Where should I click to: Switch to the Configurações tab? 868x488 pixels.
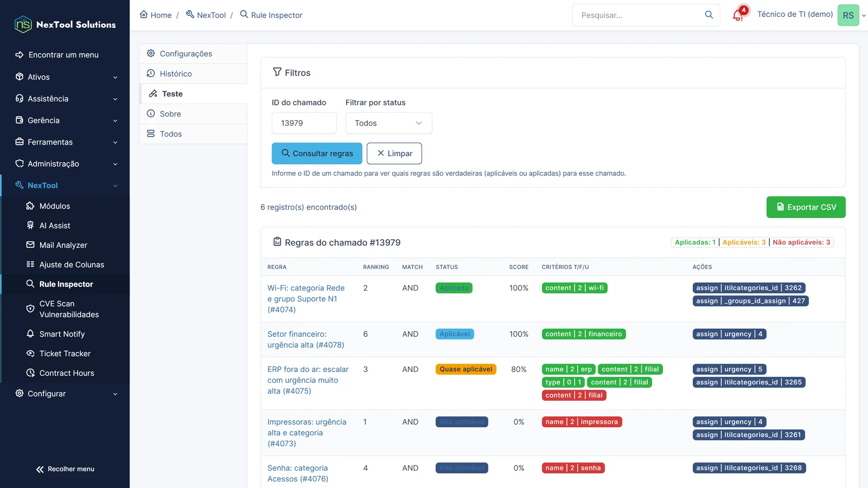tap(193, 54)
